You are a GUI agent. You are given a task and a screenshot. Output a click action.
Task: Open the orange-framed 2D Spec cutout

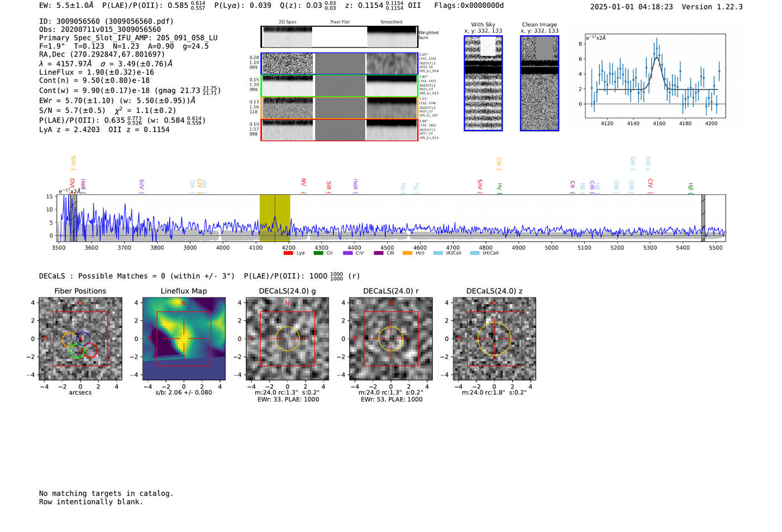click(288, 108)
